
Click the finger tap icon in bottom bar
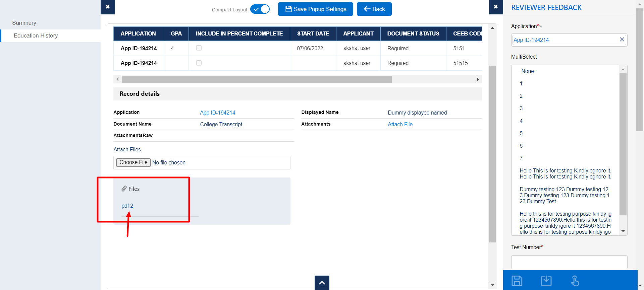(x=575, y=281)
